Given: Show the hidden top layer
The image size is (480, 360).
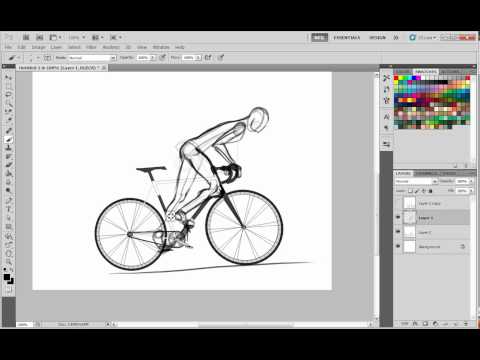Looking at the screenshot, I should [x=398, y=203].
